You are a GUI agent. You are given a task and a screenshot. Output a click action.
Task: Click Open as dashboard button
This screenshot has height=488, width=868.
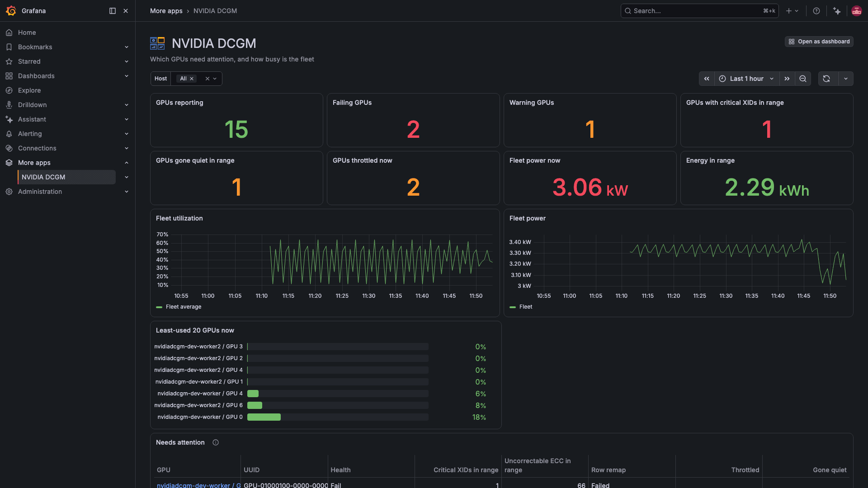(x=819, y=42)
